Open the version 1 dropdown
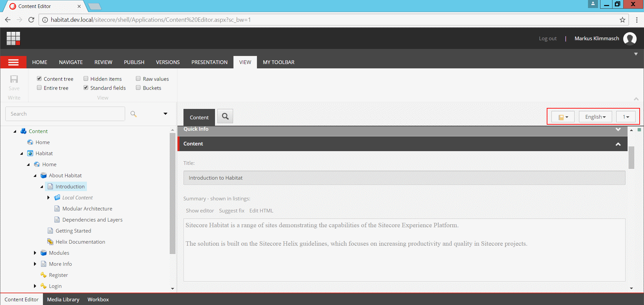Viewport: 644px width, 305px height. [626, 117]
